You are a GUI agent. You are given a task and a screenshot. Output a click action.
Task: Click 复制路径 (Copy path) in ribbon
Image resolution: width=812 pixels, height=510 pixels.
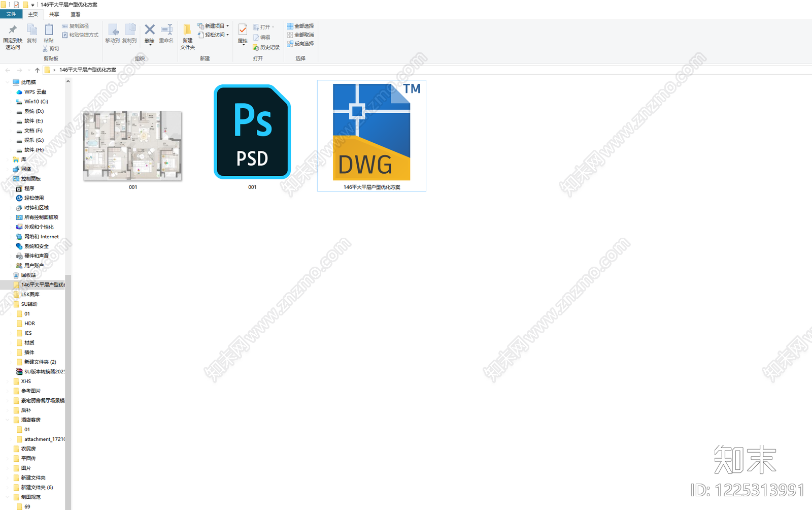(76, 26)
